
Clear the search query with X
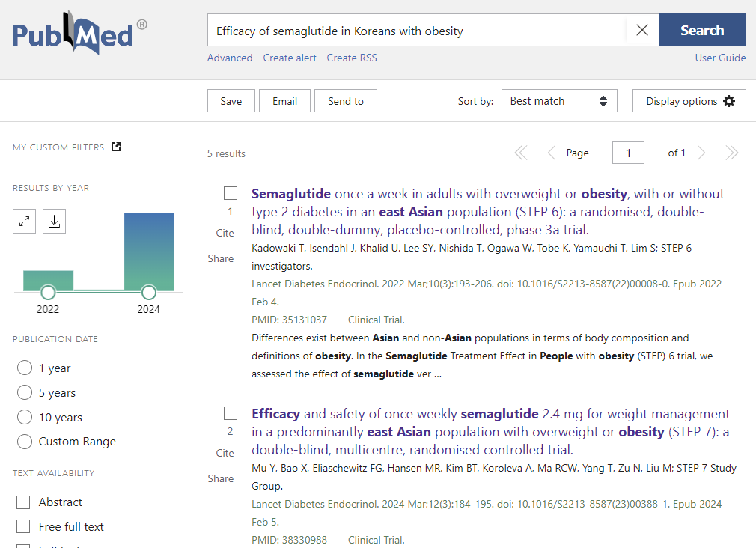pos(642,31)
